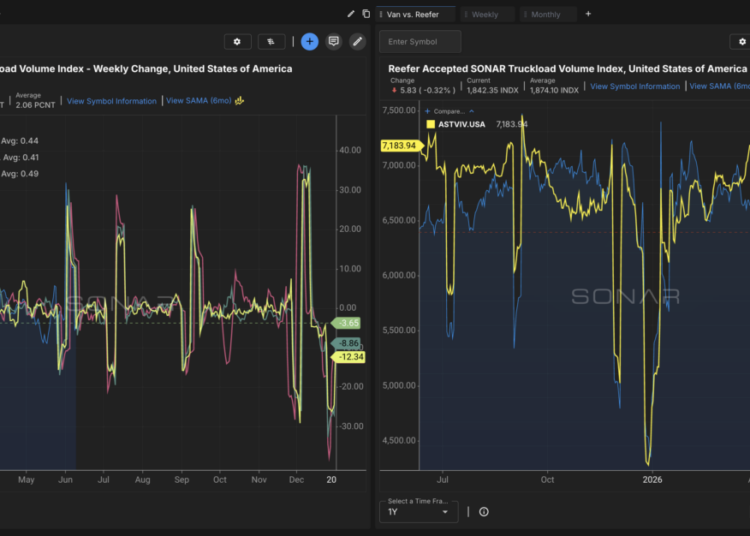
Task: Open the Reefer chart settings gear
Action: (741, 42)
